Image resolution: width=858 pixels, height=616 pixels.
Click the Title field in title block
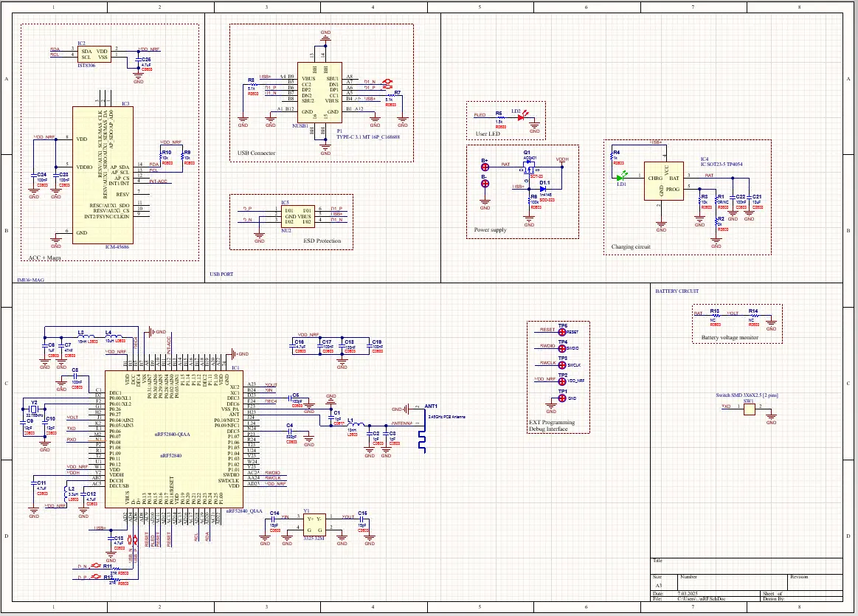(x=747, y=566)
